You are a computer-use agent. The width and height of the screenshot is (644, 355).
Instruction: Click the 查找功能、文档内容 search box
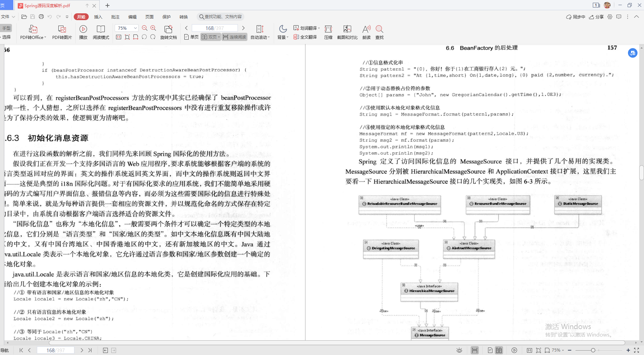(x=221, y=17)
